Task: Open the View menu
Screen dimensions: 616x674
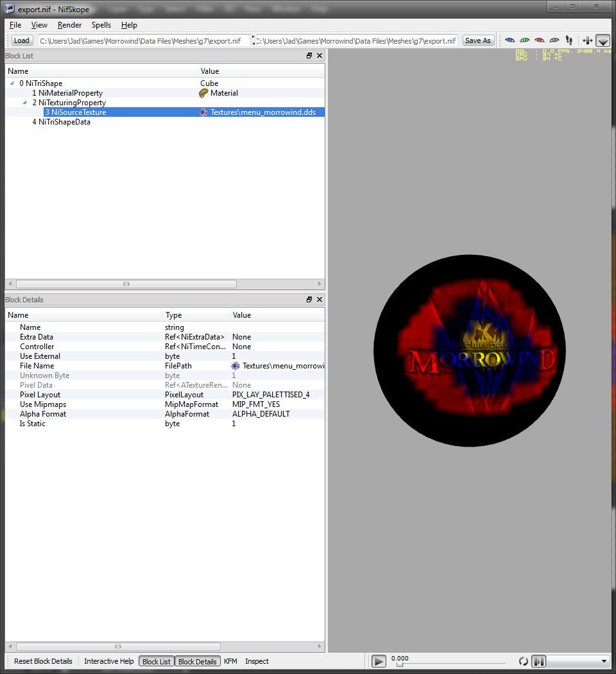Action: click(39, 25)
